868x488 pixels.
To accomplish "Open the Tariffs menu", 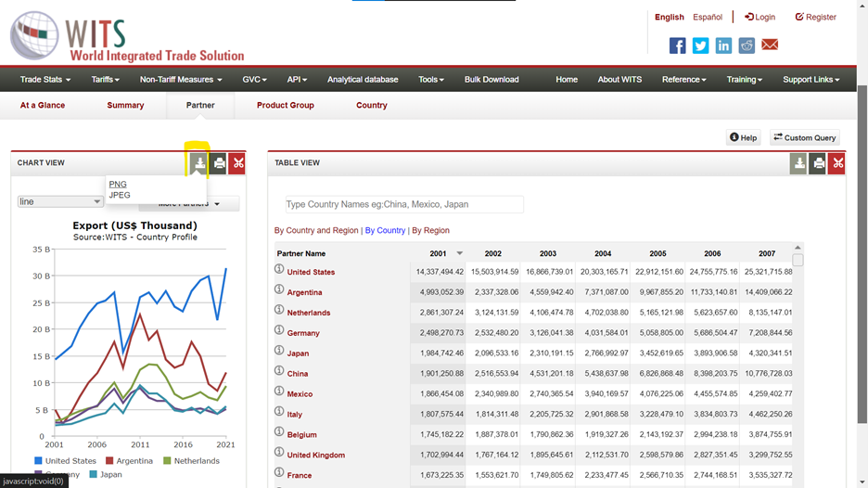I will [105, 79].
